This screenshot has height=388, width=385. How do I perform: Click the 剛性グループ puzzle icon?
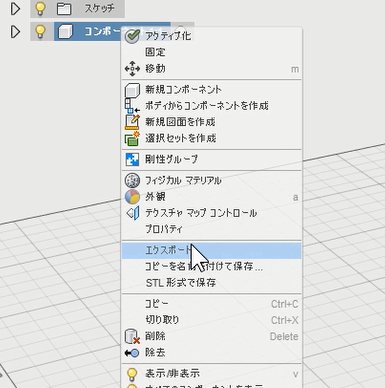pyautogui.click(x=132, y=160)
